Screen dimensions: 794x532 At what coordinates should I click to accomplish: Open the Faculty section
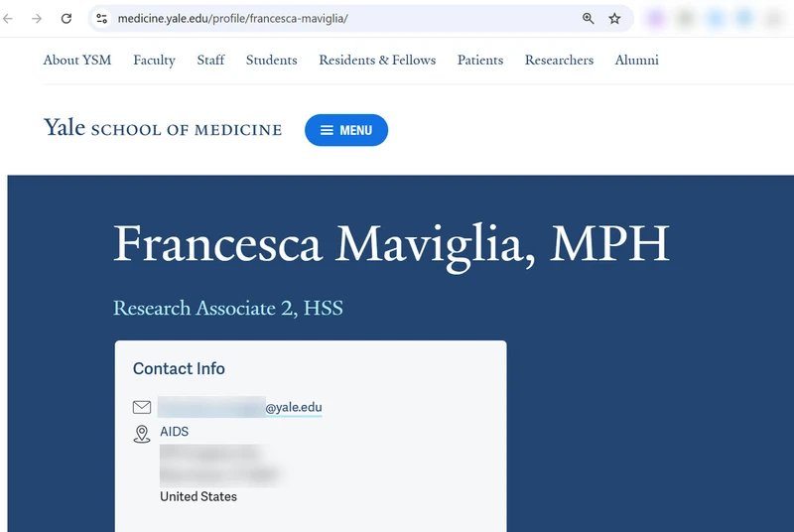click(x=154, y=61)
